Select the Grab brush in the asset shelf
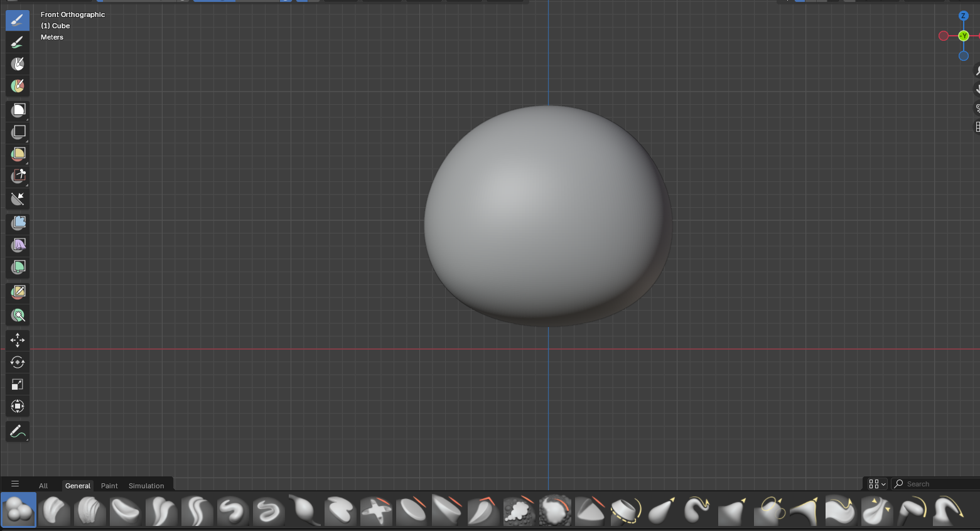 click(663, 510)
